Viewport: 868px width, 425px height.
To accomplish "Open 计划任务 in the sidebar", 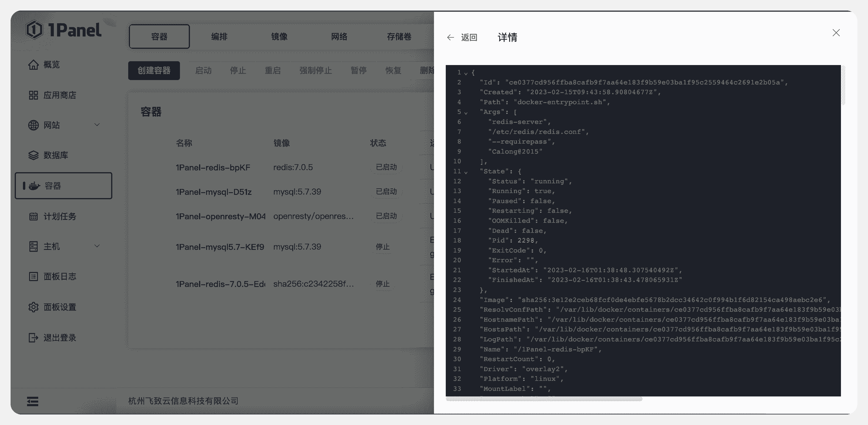I will coord(60,216).
